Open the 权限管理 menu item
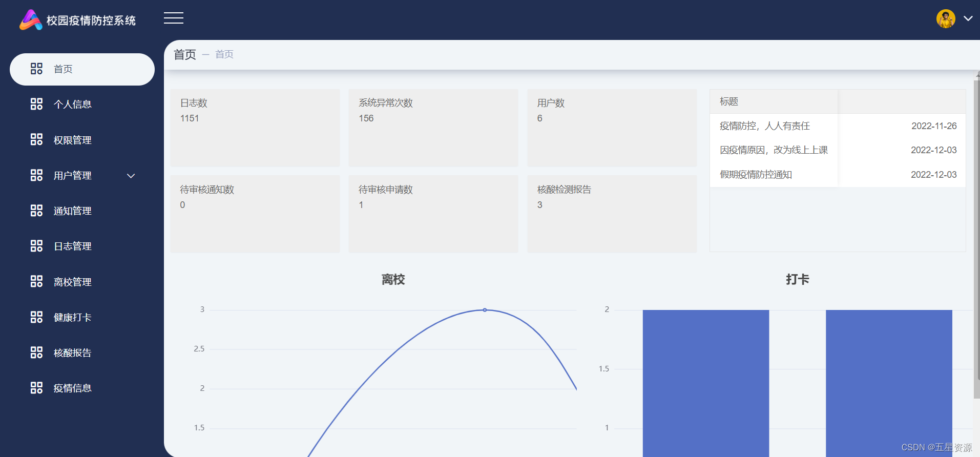Screen dimensions: 980x457 coord(82,140)
